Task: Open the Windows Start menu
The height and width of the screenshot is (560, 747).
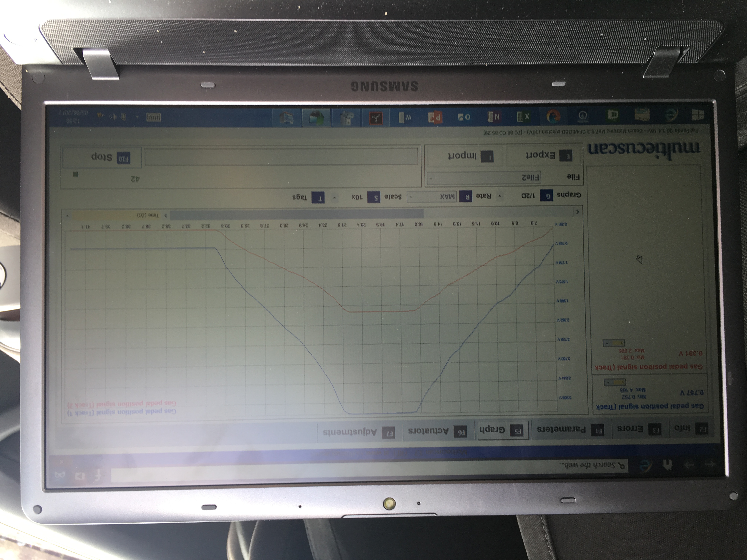Action: pos(698,115)
